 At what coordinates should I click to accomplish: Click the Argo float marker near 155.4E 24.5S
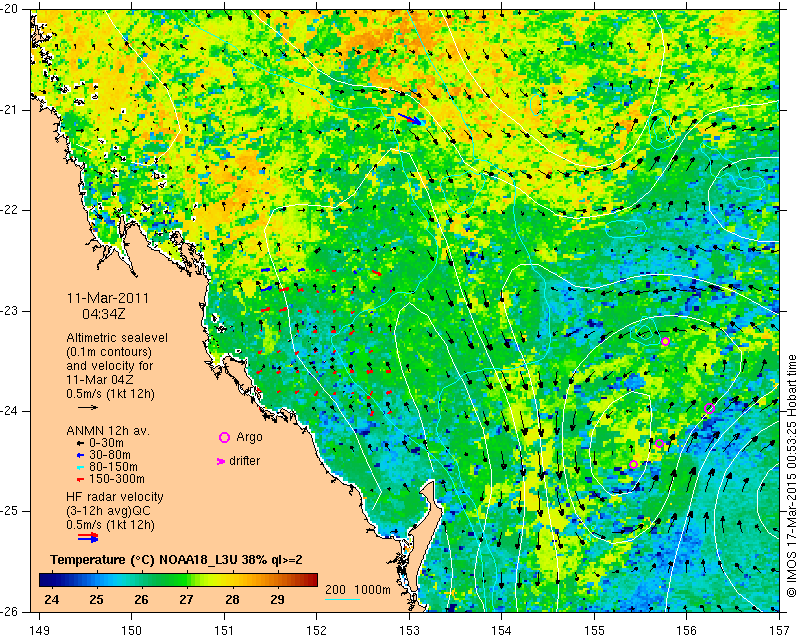pos(633,464)
